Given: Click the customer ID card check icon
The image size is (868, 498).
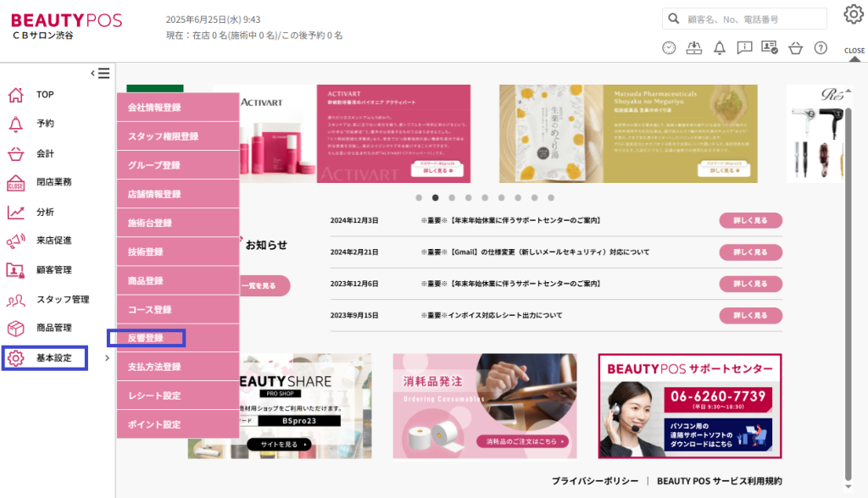Looking at the screenshot, I should pyautogui.click(x=770, y=48).
